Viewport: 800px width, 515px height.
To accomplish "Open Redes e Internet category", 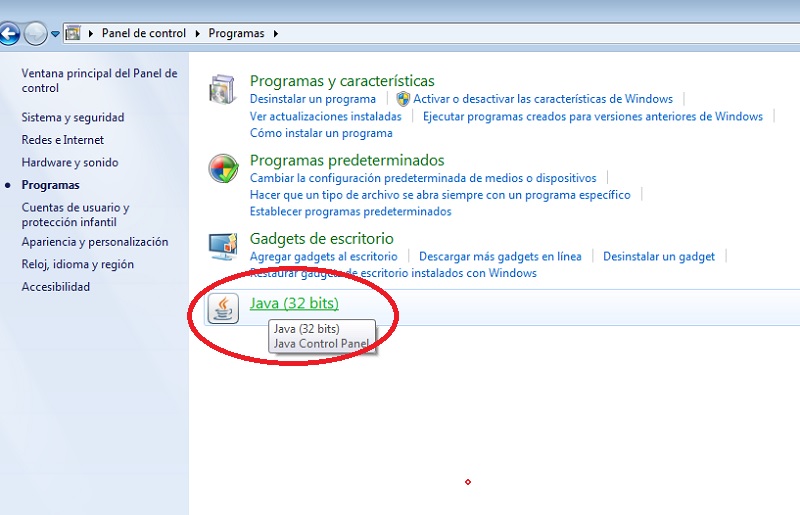I will (62, 140).
